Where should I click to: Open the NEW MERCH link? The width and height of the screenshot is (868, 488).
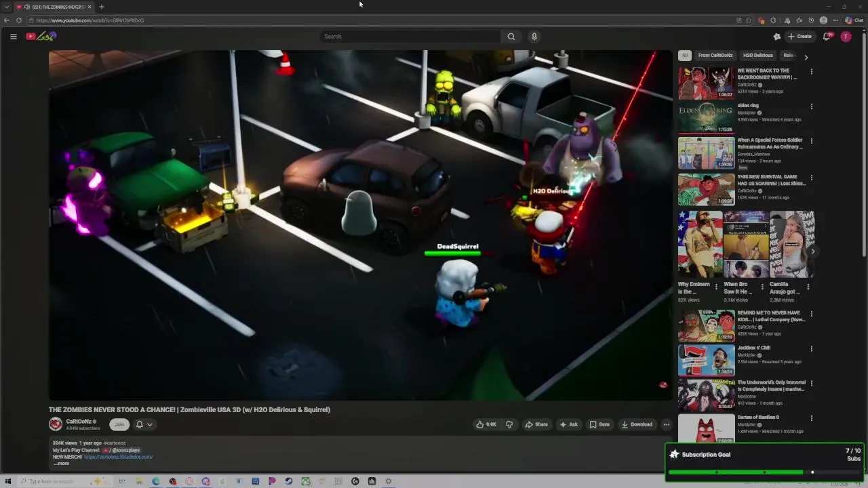pos(118,457)
